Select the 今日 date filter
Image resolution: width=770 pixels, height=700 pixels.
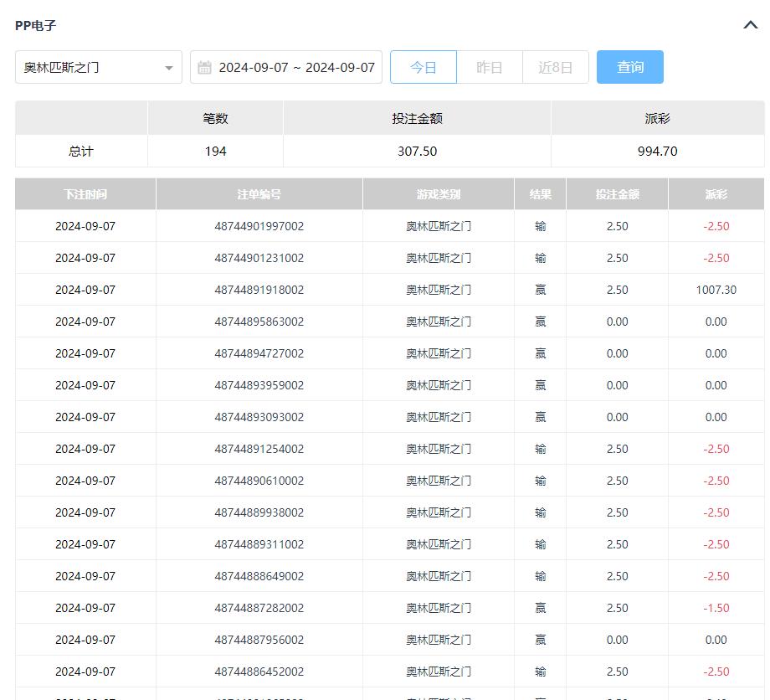[x=423, y=67]
